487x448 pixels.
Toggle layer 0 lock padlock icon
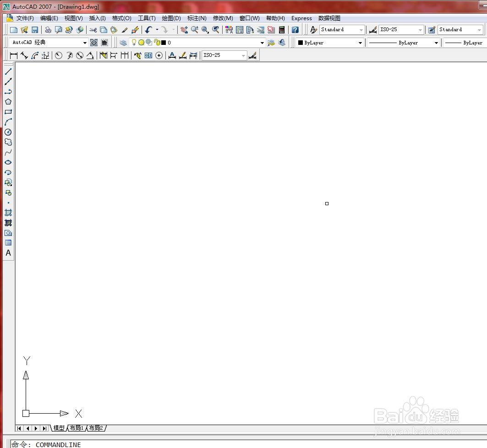pos(157,43)
